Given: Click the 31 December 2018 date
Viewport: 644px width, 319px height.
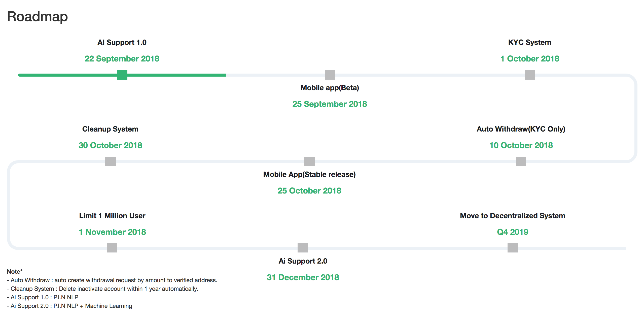Looking at the screenshot, I should pyautogui.click(x=303, y=277).
